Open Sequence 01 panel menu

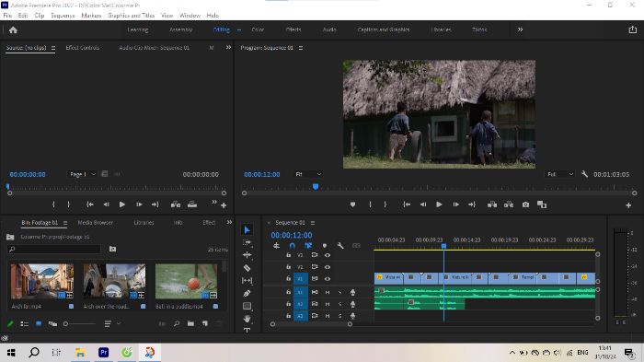[313, 223]
